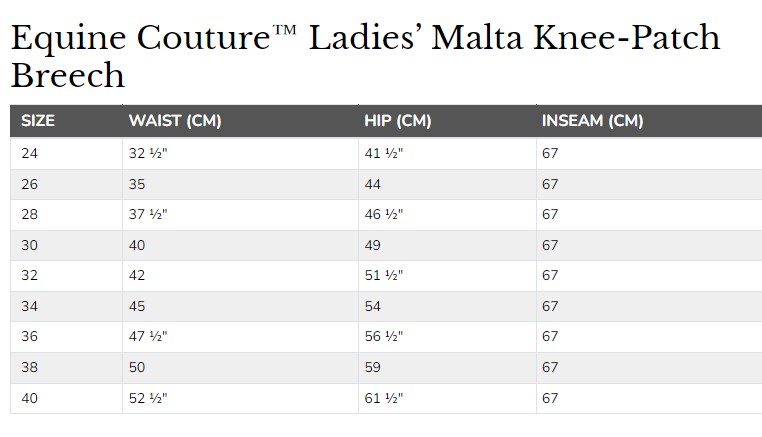
Task: Select the HIP (CM) column header
Action: click(398, 121)
